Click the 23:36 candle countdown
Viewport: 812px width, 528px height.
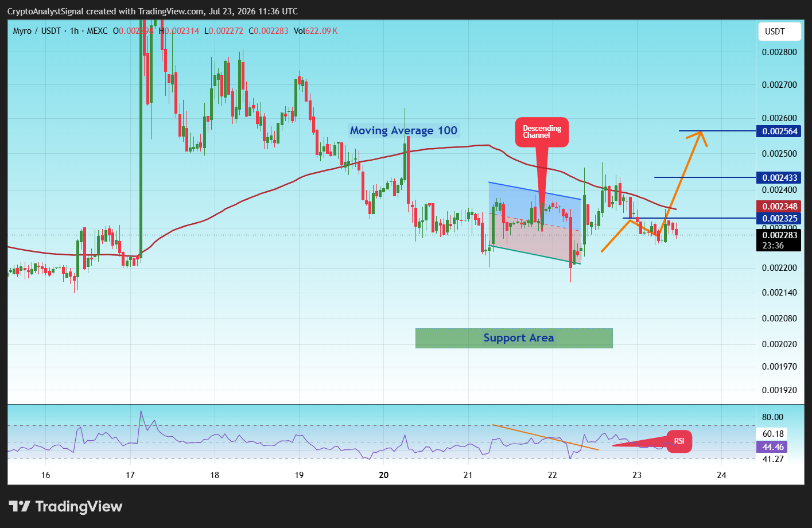point(773,246)
